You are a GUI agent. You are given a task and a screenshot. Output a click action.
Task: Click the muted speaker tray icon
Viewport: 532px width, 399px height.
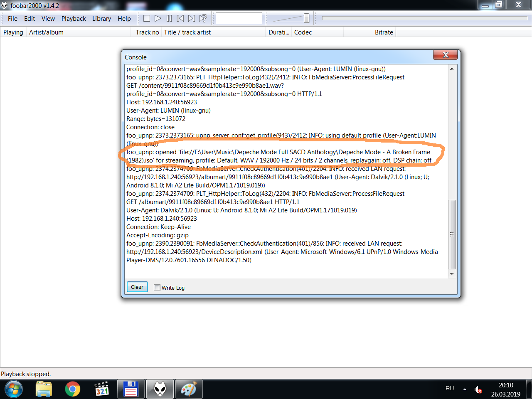pos(478,390)
